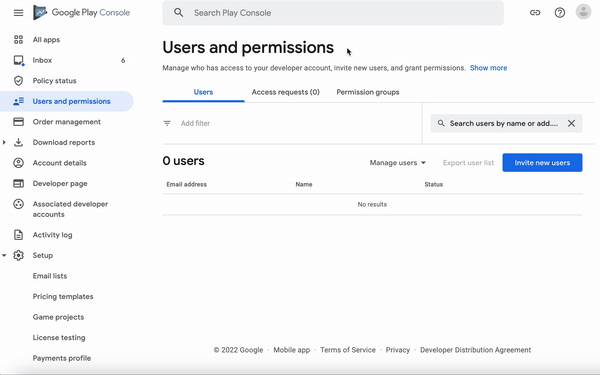Click the Inbox icon in sidebar
The height and width of the screenshot is (375, 600).
click(x=18, y=60)
